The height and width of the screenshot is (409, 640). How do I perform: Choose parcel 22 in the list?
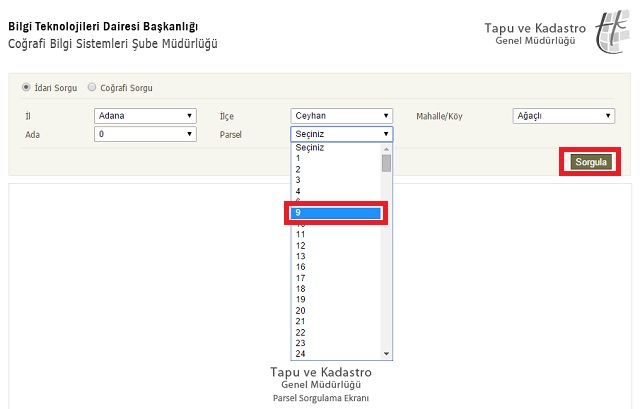click(x=336, y=332)
